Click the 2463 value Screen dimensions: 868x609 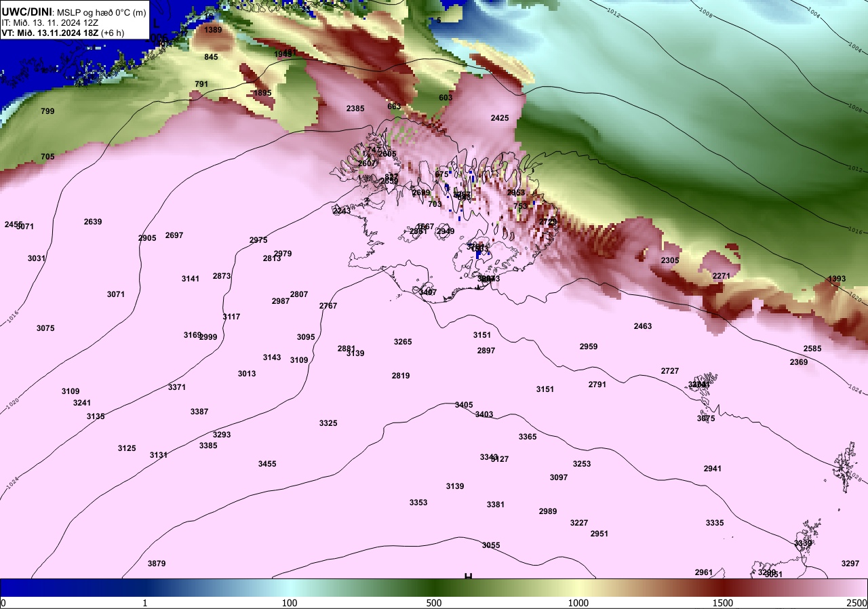click(643, 326)
